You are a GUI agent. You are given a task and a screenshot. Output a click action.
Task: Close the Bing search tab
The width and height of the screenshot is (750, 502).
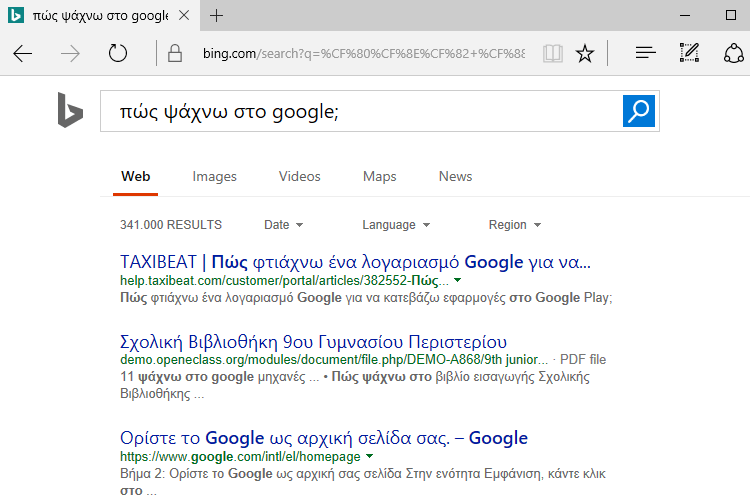pyautogui.click(x=184, y=15)
